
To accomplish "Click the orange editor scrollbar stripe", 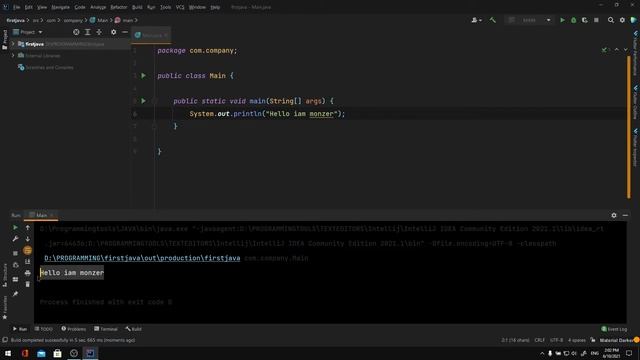I will point(629,127).
